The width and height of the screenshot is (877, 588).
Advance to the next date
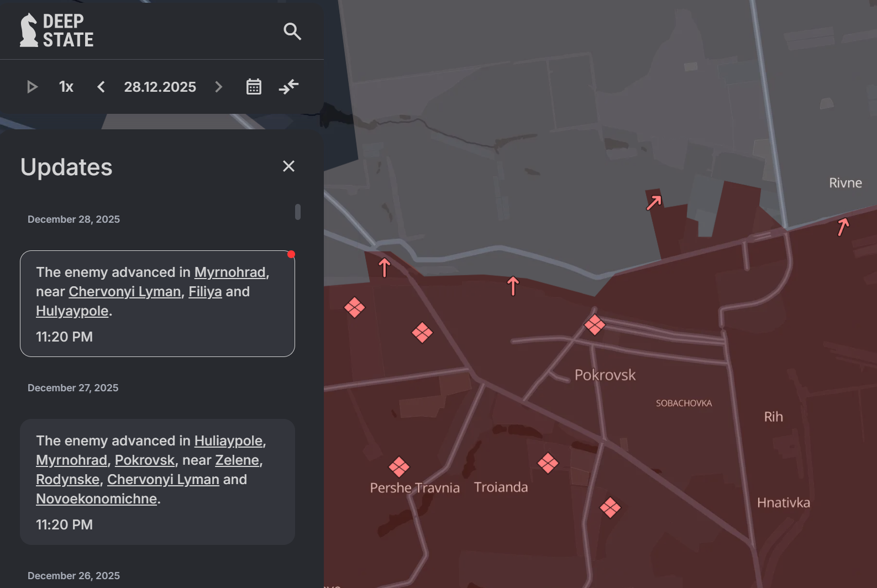(219, 87)
